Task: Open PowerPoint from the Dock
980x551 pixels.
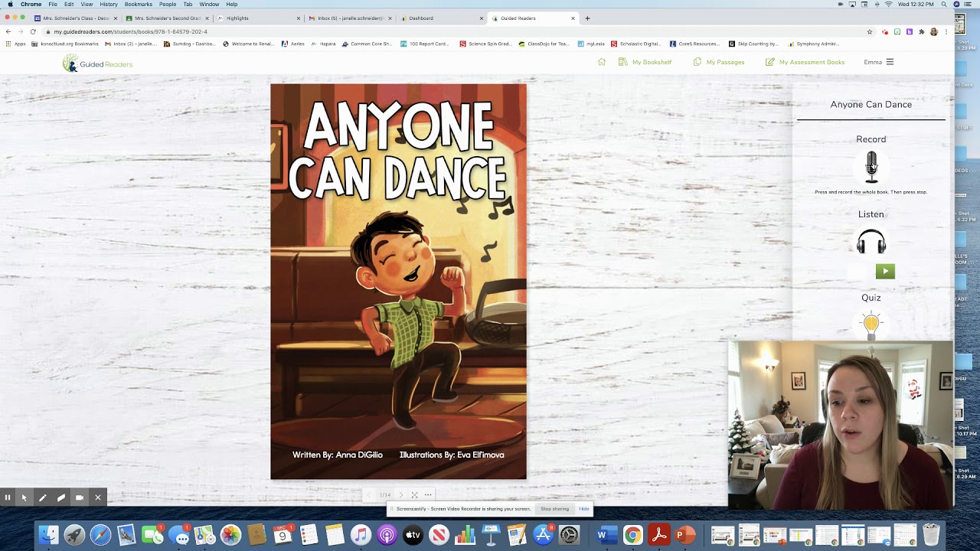Action: [x=684, y=535]
